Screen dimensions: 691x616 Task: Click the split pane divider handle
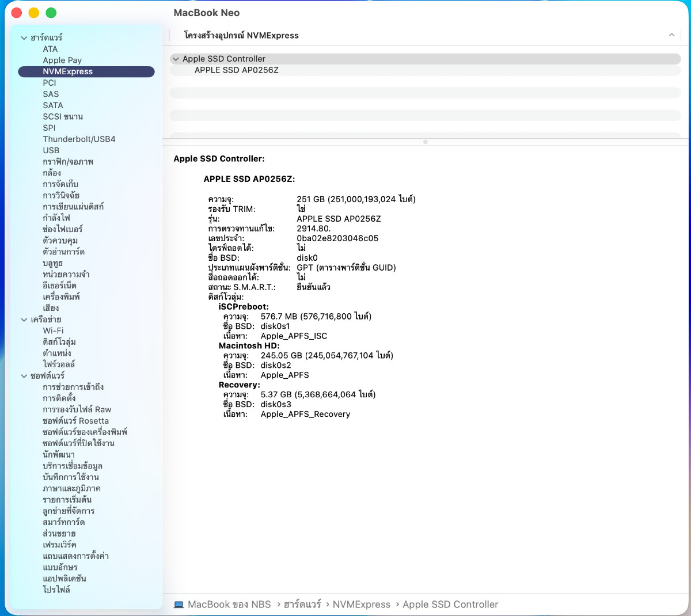[x=426, y=142]
